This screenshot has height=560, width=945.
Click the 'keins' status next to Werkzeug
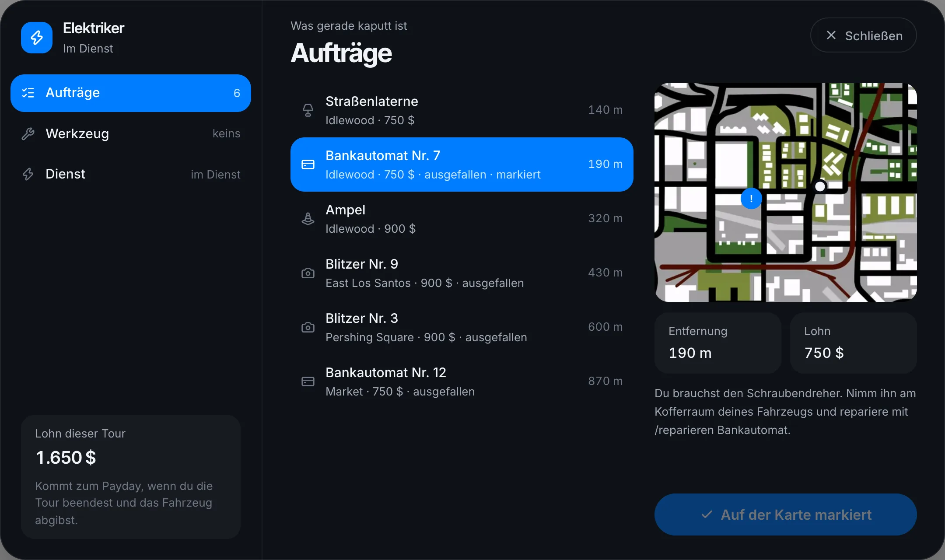(x=226, y=133)
